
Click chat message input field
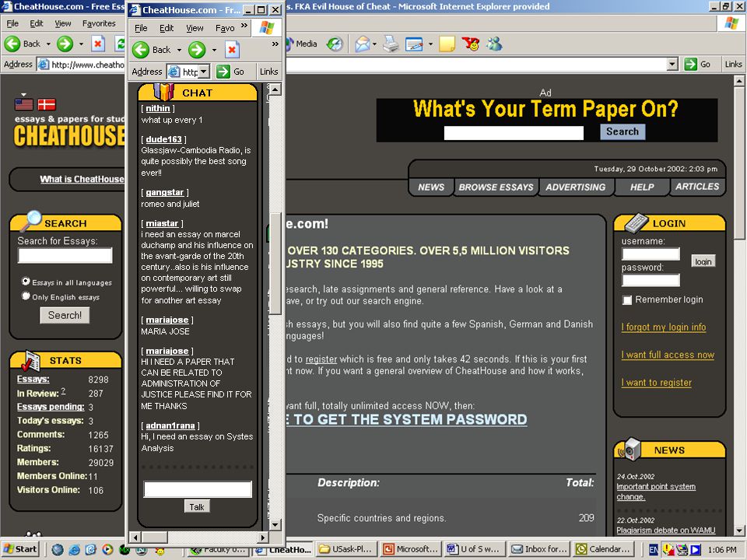point(198,489)
